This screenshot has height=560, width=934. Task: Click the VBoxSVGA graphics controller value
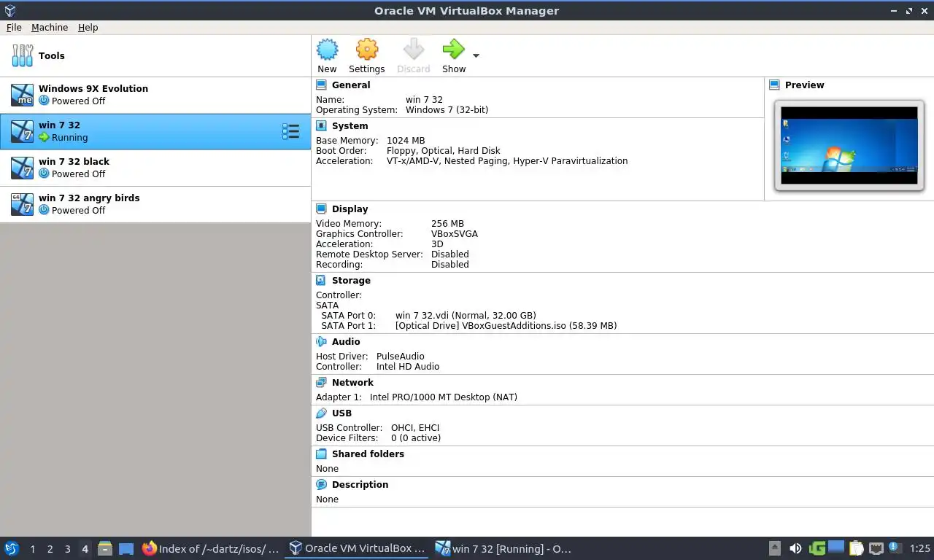pyautogui.click(x=455, y=234)
